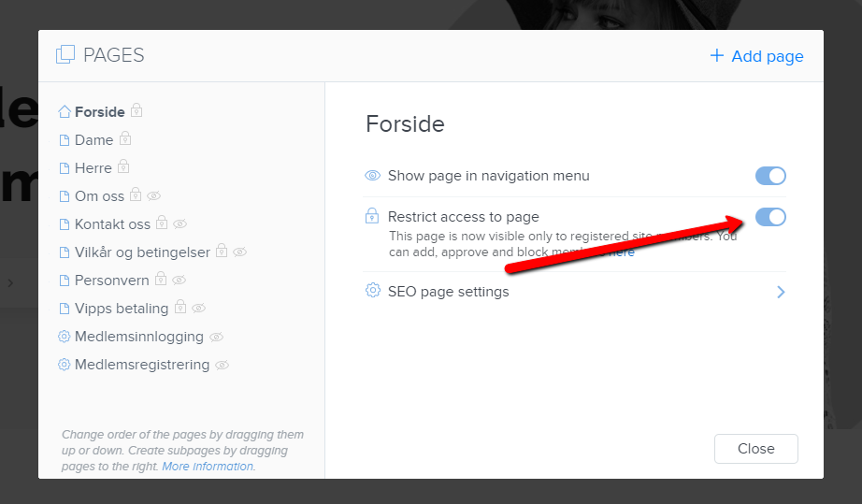Open the More information link
This screenshot has width=862, height=504.
(x=208, y=466)
